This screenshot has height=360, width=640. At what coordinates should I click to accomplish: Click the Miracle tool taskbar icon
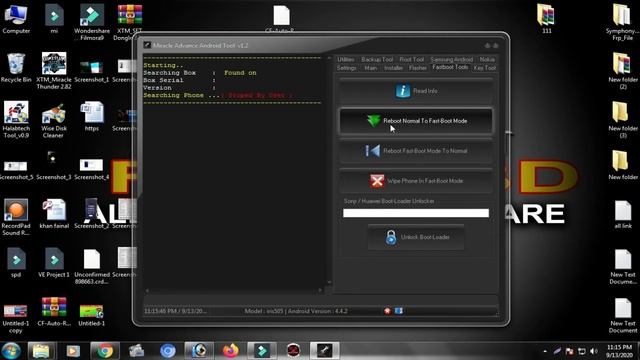[x=324, y=351]
